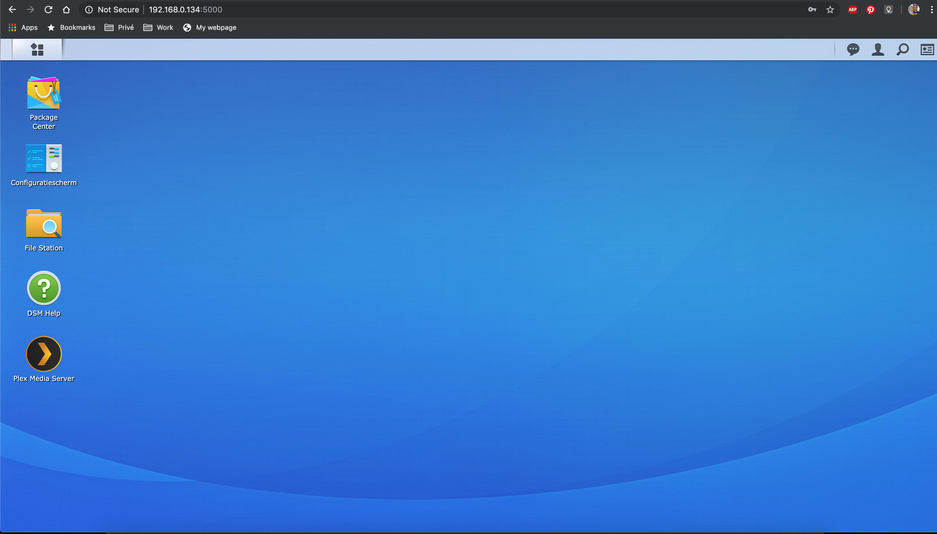The height and width of the screenshot is (534, 937).
Task: Click the DSM search magnifier icon
Action: (902, 50)
